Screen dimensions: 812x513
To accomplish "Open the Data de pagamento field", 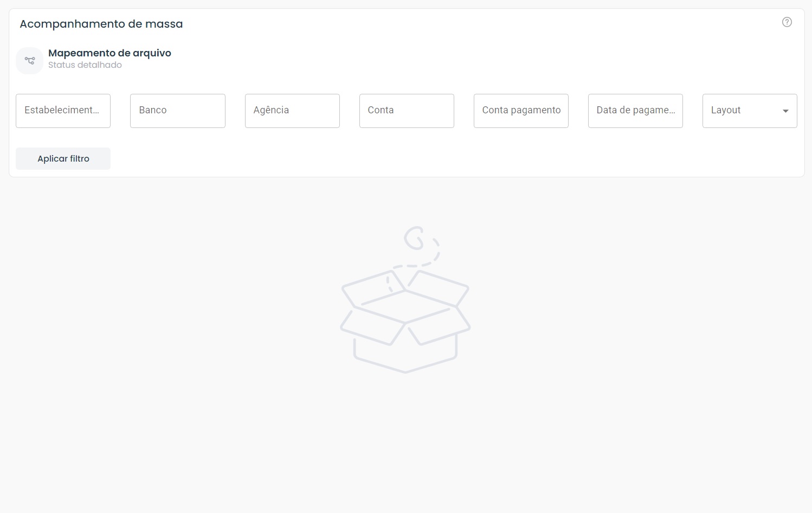I will [635, 111].
